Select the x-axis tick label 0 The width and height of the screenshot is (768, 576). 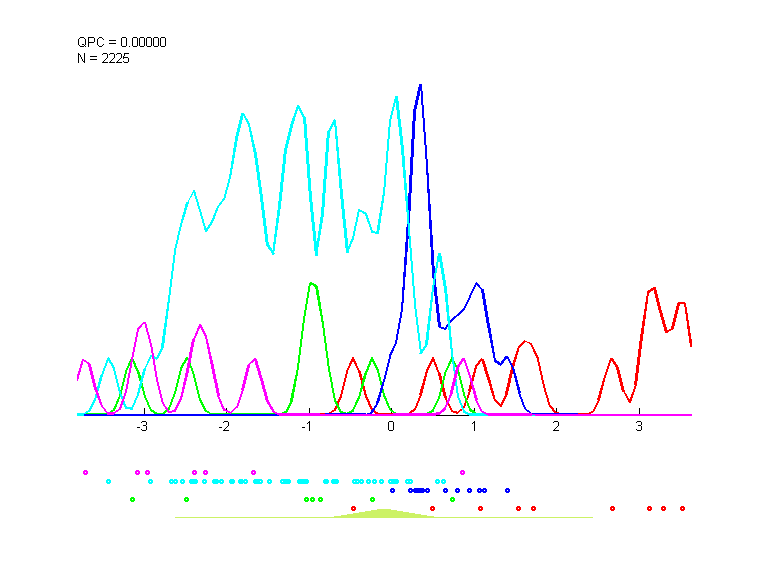391,426
